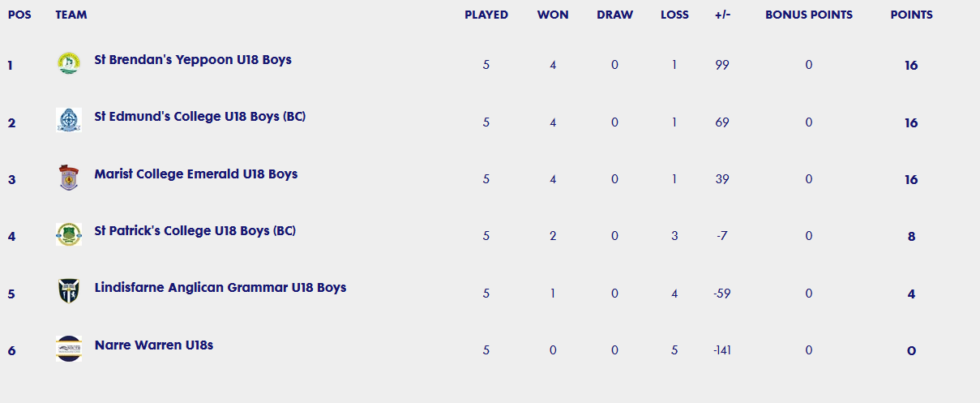The image size is (980, 403).
Task: Click the DRAW column header
Action: (x=615, y=15)
